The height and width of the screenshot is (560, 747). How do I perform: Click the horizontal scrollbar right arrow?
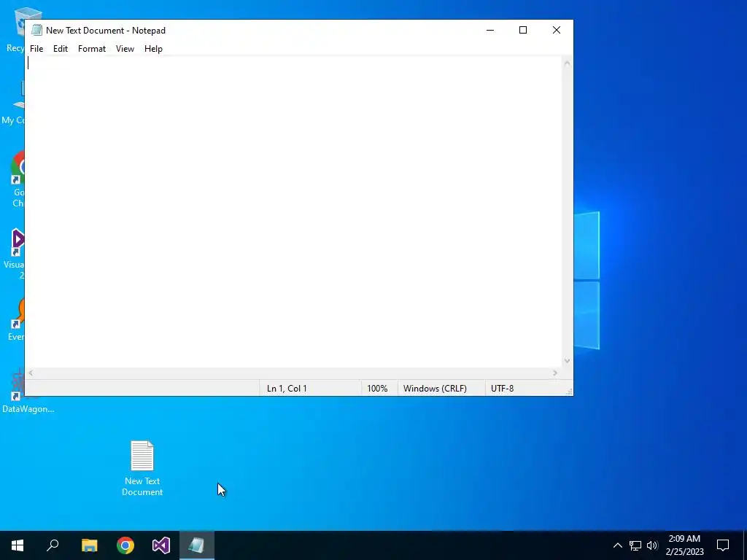pyautogui.click(x=555, y=373)
